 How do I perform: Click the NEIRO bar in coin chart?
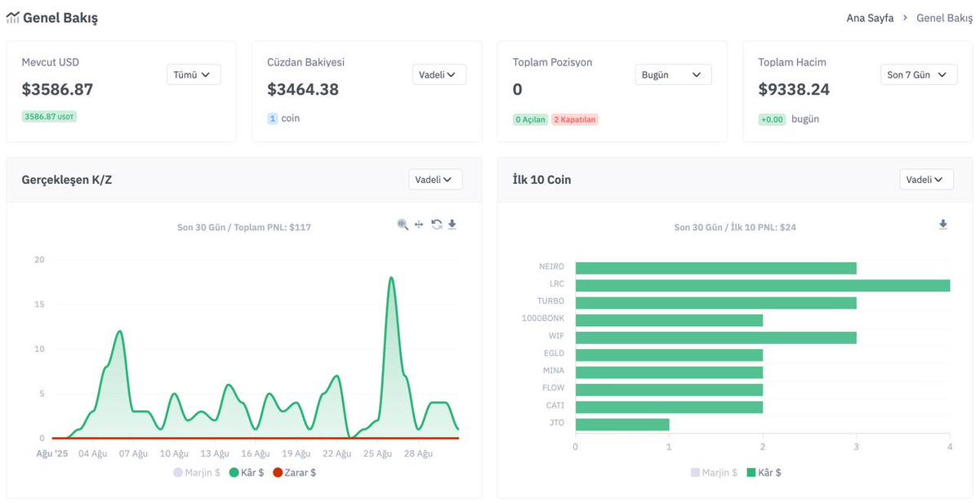(x=716, y=268)
